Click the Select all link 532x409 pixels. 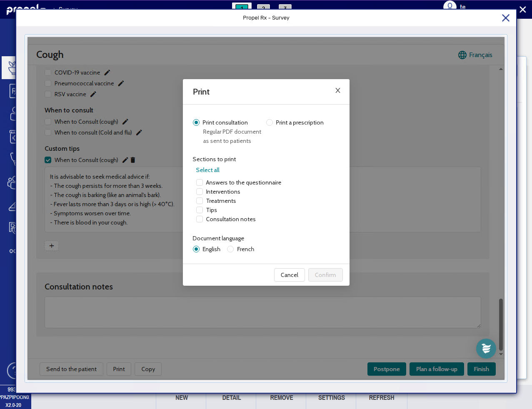(207, 170)
